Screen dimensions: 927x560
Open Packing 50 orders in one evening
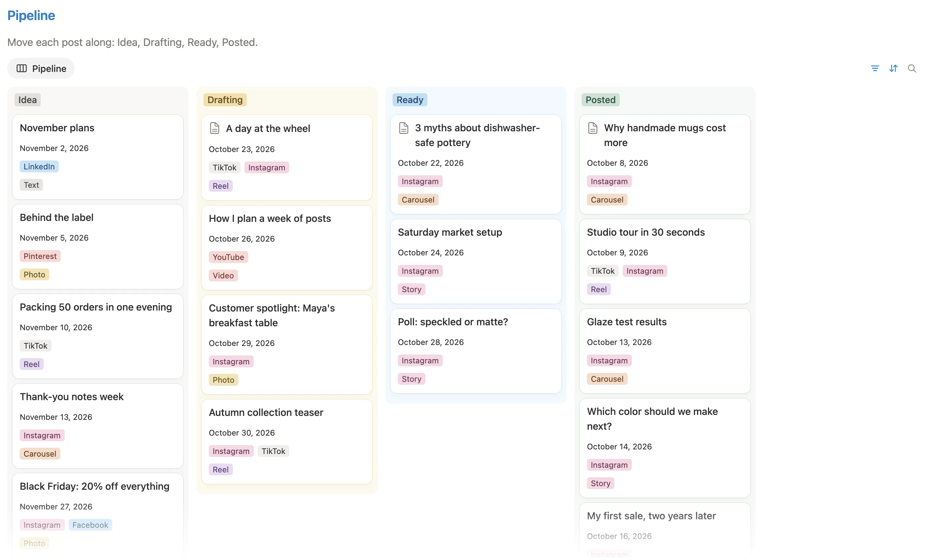(x=98, y=336)
